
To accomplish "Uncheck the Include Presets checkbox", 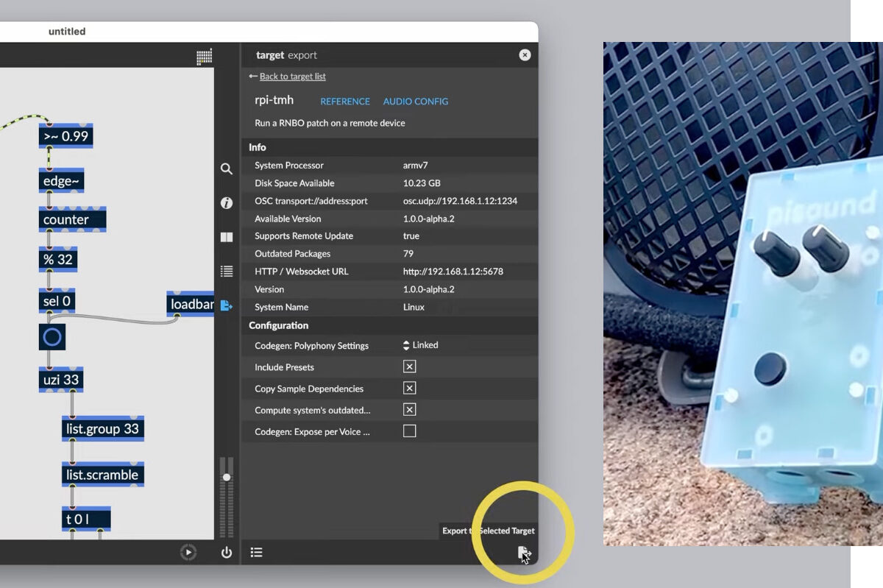I will pyautogui.click(x=410, y=366).
